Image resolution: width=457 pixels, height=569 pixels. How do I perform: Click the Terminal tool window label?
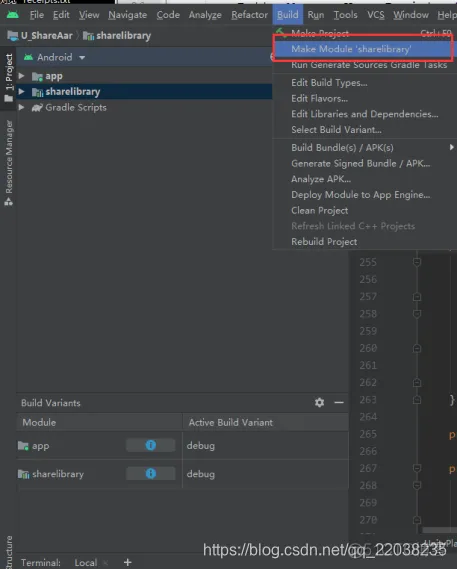pyautogui.click(x=41, y=562)
